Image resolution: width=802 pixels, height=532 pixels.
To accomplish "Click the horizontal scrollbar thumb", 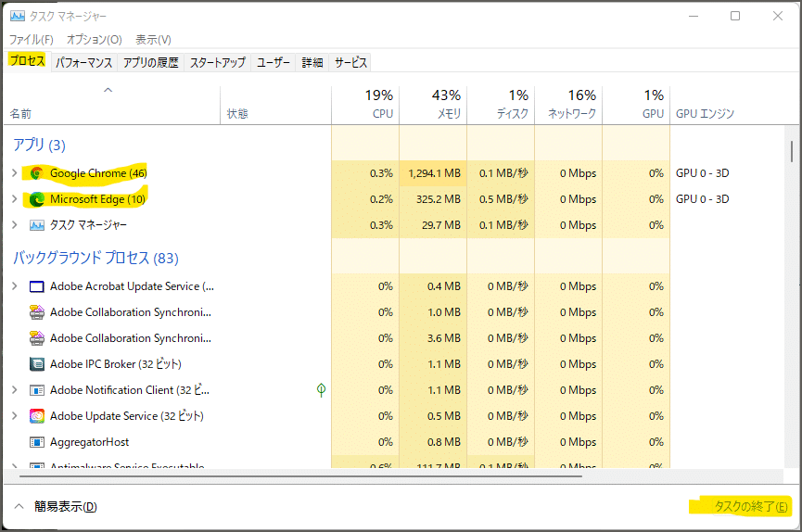I will pos(300,476).
